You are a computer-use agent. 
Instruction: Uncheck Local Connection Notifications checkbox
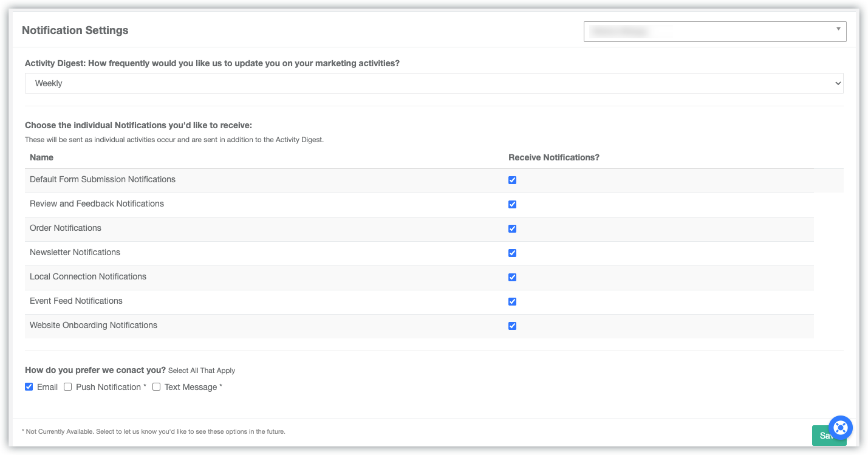coord(512,278)
